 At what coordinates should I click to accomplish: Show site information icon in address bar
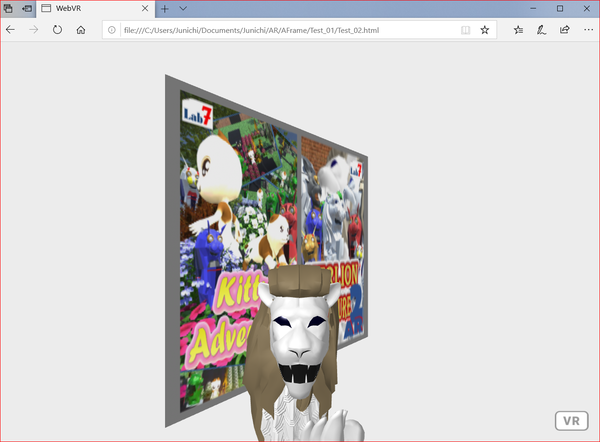(x=112, y=30)
